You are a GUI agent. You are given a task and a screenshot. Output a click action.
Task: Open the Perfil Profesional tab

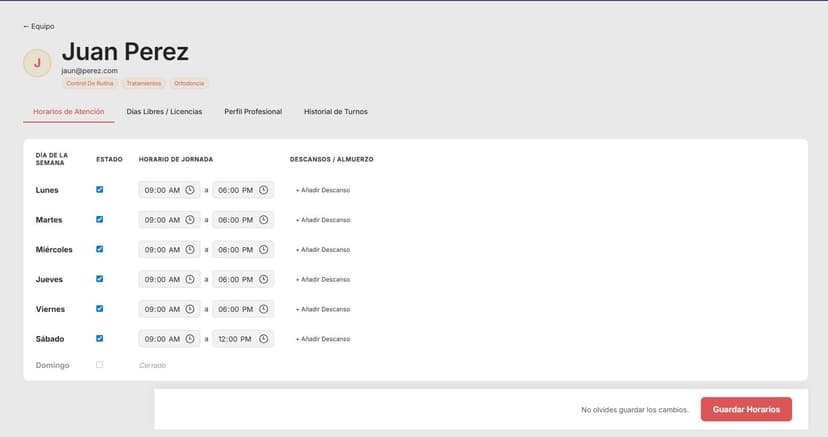[x=253, y=112]
